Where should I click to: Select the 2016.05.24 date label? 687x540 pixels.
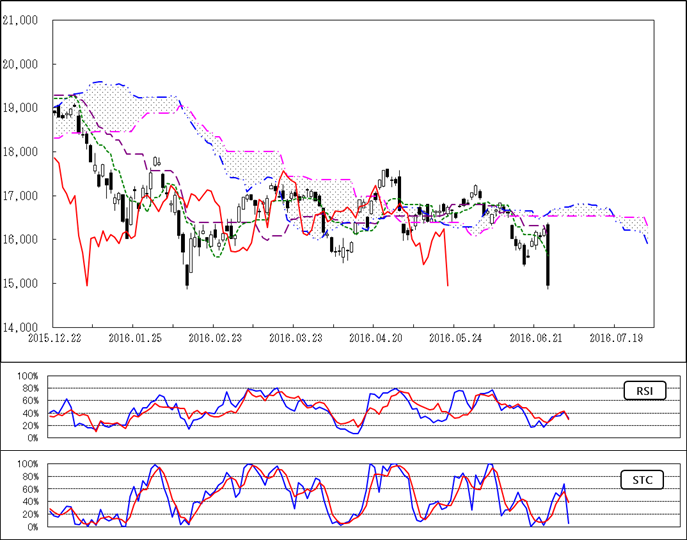tap(453, 339)
